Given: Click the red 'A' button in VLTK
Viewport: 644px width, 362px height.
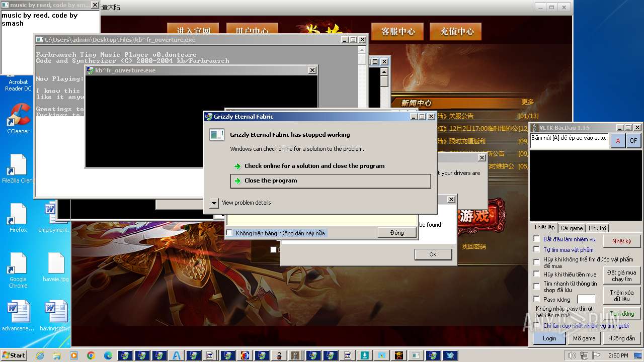Looking at the screenshot, I should pyautogui.click(x=618, y=141).
